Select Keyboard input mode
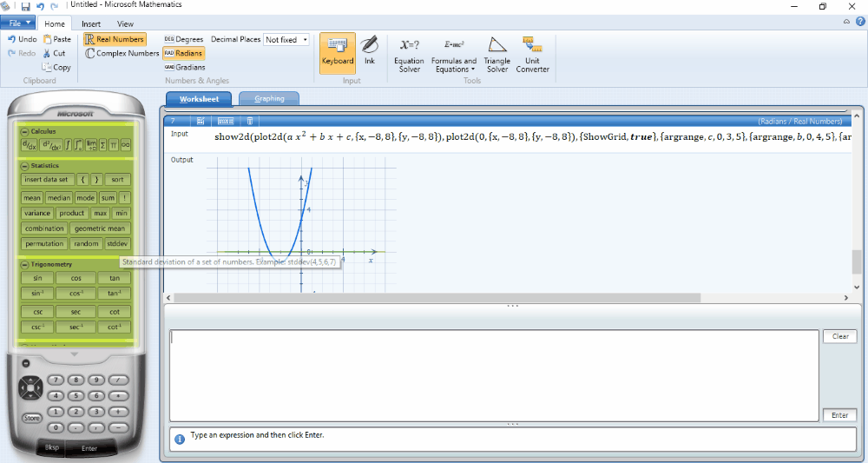Screen dimensions: 868x463 338,52
